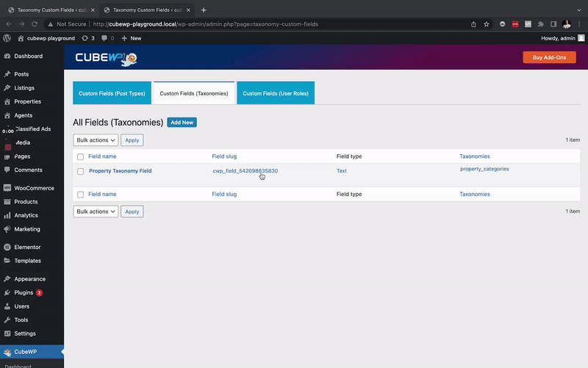The height and width of the screenshot is (368, 588).
Task: Check the Property Taxonomy Field row checkbox
Action: click(x=80, y=171)
